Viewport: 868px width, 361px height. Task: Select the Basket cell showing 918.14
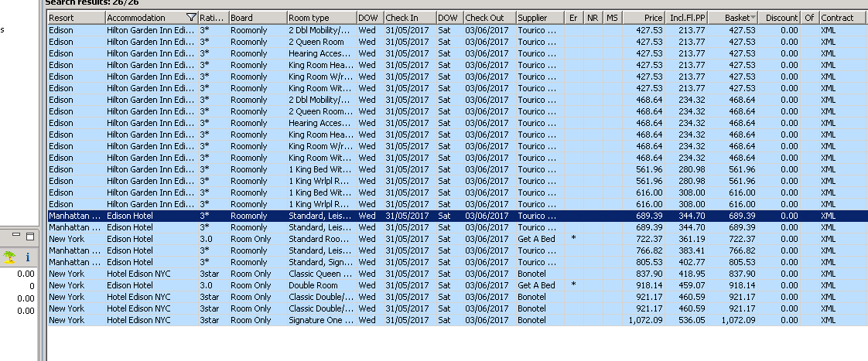(x=733, y=285)
